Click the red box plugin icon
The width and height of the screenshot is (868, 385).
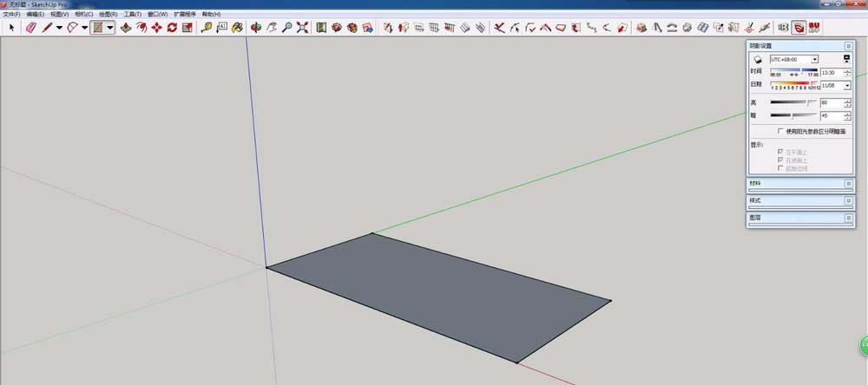tap(641, 28)
